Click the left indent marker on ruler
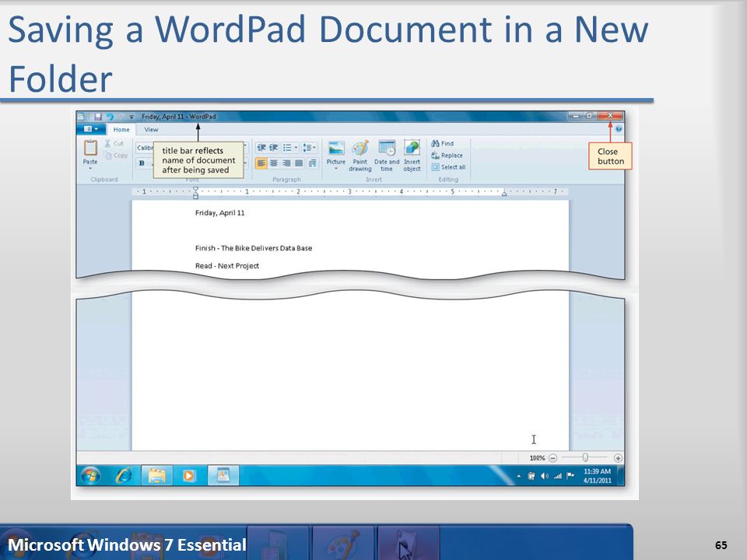 pos(195,192)
